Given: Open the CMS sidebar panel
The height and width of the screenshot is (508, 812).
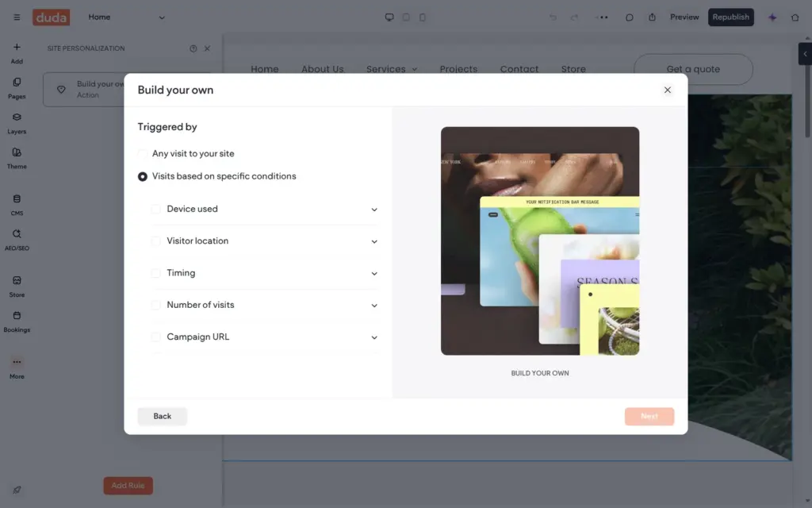Looking at the screenshot, I should click(17, 206).
